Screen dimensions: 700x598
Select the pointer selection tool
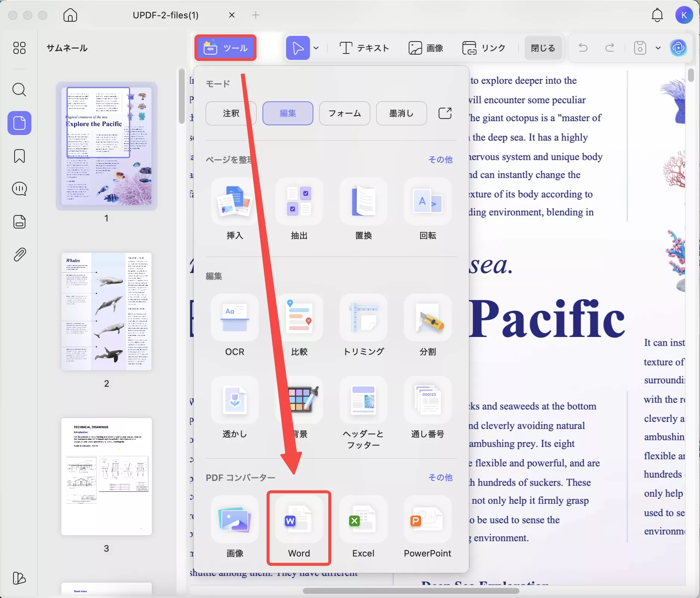tap(298, 48)
